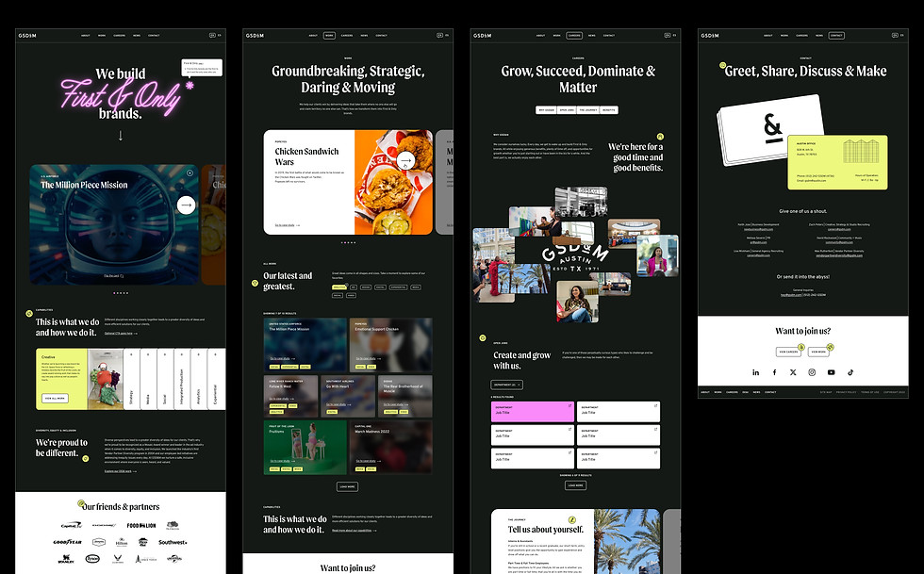Screen dimensions: 924x574
Task: Open LinkedIn icon in Contact page footer
Action: pos(755,372)
